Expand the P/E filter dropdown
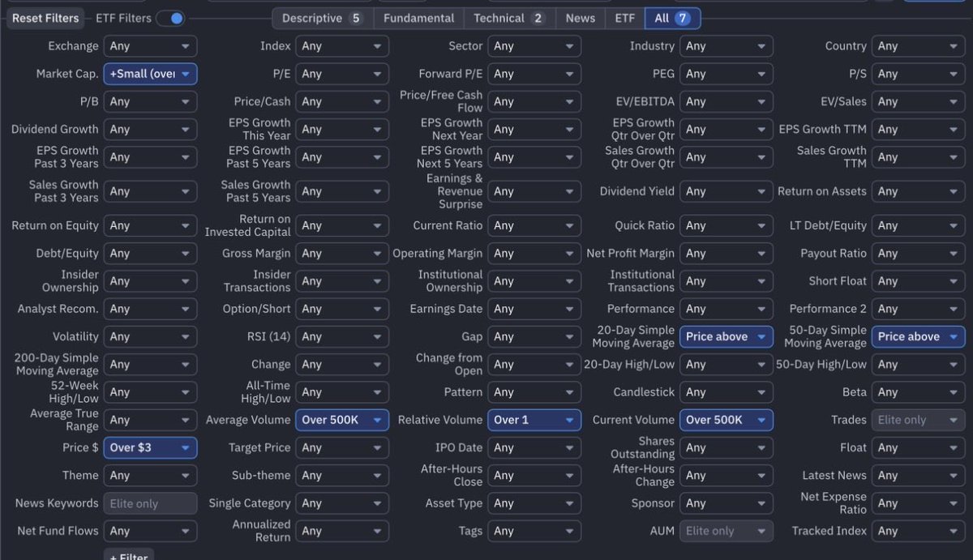973x560 pixels. [342, 74]
